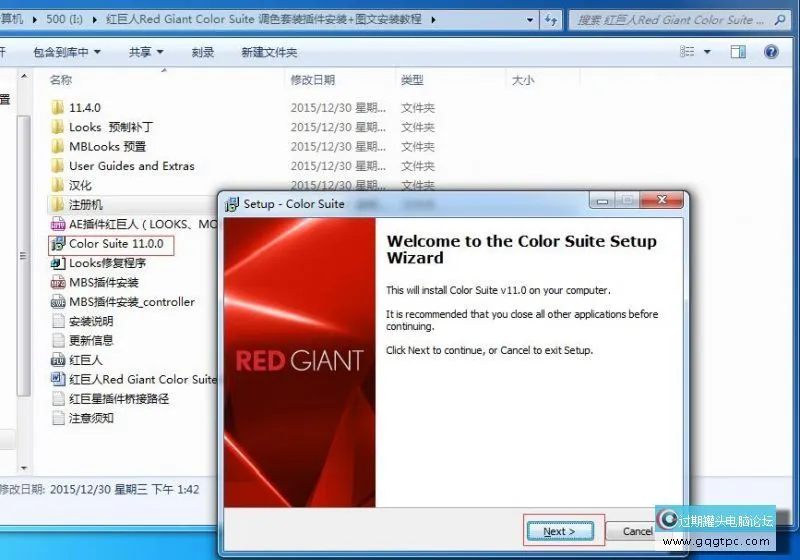
Task: Select User Guides and Extras folder icon
Action: [58, 166]
